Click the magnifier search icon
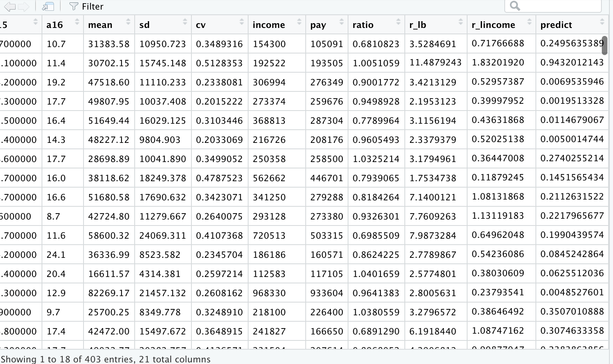This screenshot has height=364, width=613. click(515, 6)
